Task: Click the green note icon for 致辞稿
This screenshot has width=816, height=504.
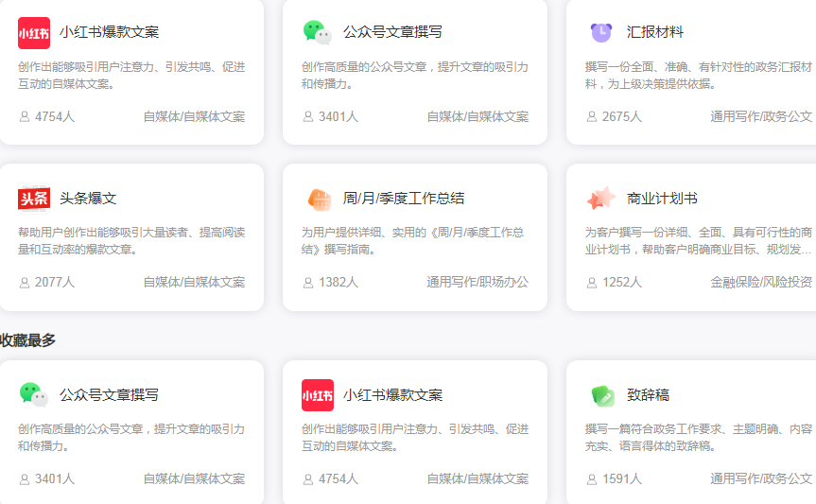Action: click(x=602, y=395)
